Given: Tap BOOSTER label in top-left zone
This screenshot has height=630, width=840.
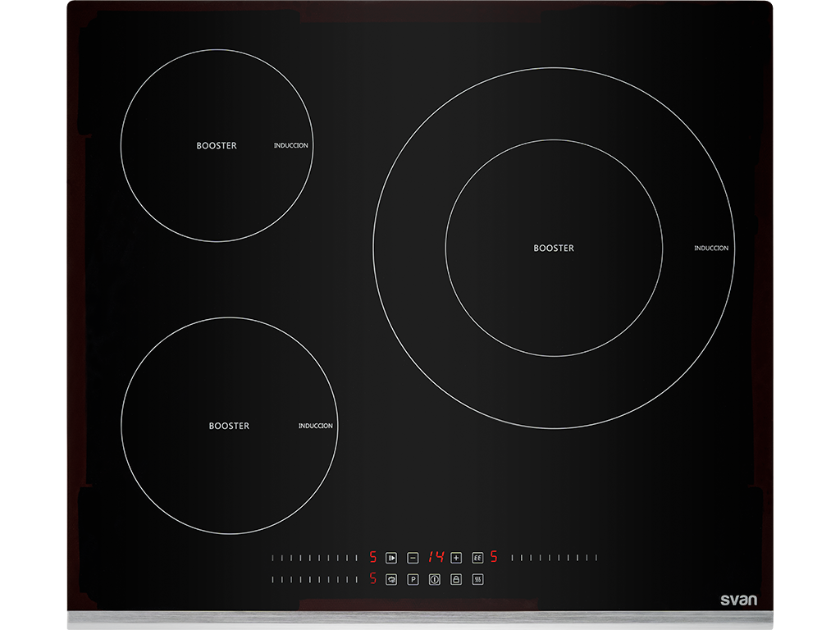Looking at the screenshot, I should 217,146.
